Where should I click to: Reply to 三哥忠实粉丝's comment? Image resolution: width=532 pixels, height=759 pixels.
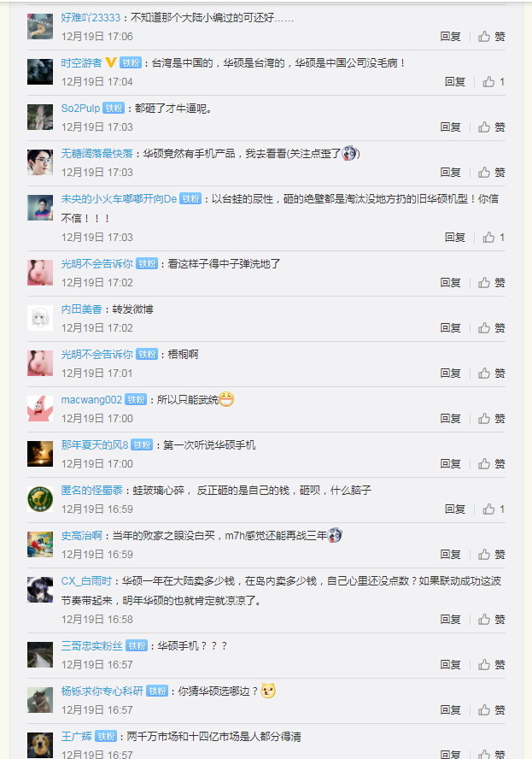tap(450, 665)
